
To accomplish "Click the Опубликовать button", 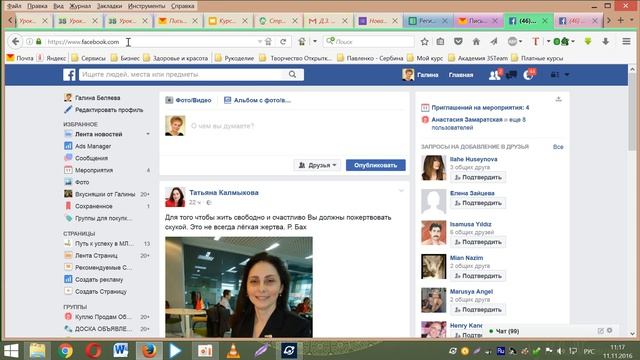I will 376,165.
